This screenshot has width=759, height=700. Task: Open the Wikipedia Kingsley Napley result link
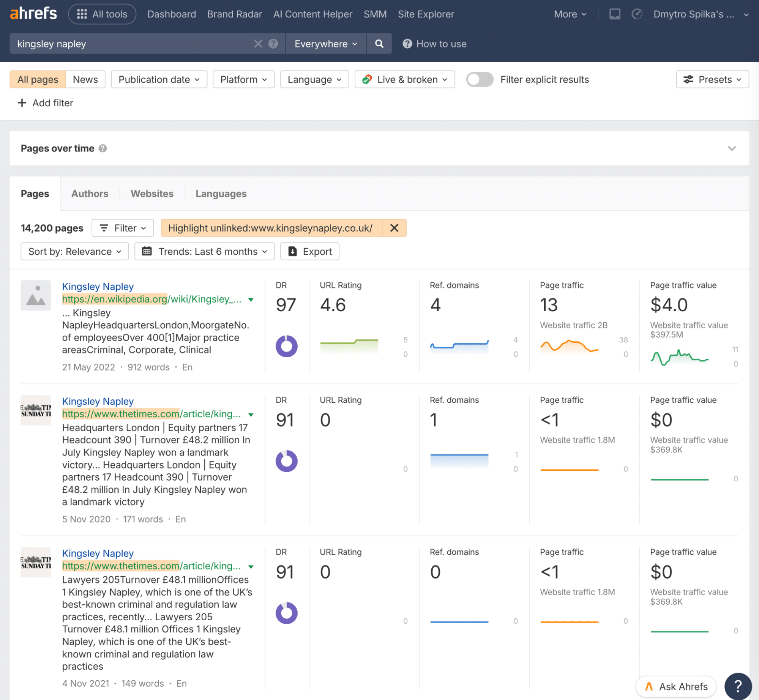tap(98, 287)
